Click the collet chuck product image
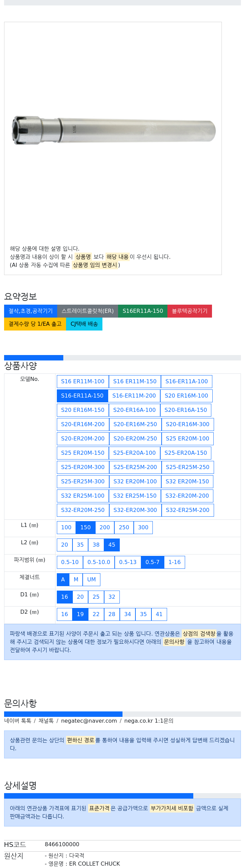Screen dimensions: 245x868 [x=113, y=130]
